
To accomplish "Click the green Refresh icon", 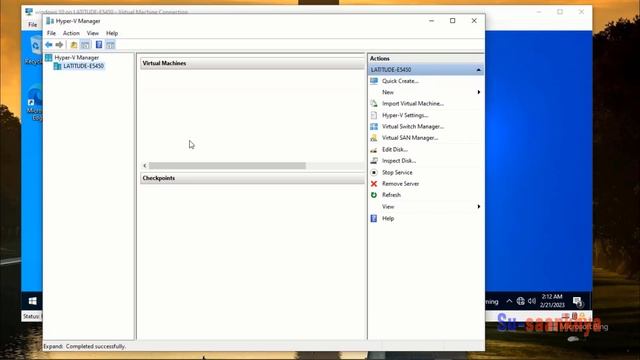I will pos(374,195).
